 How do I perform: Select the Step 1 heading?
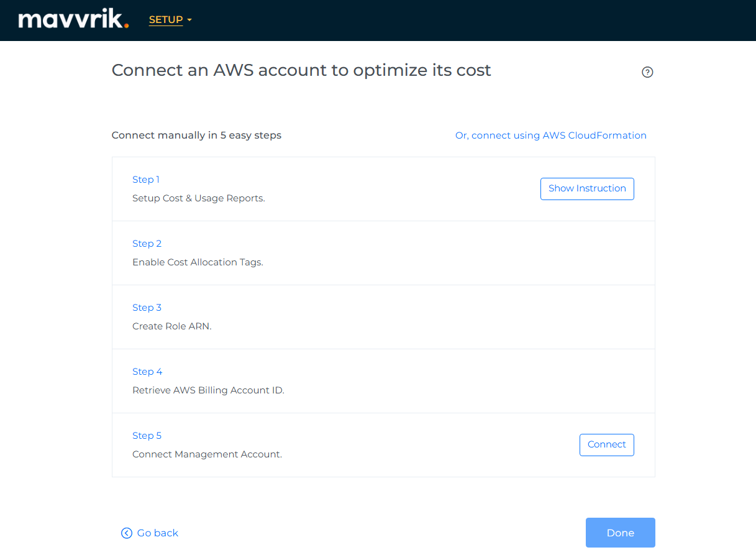tap(146, 180)
